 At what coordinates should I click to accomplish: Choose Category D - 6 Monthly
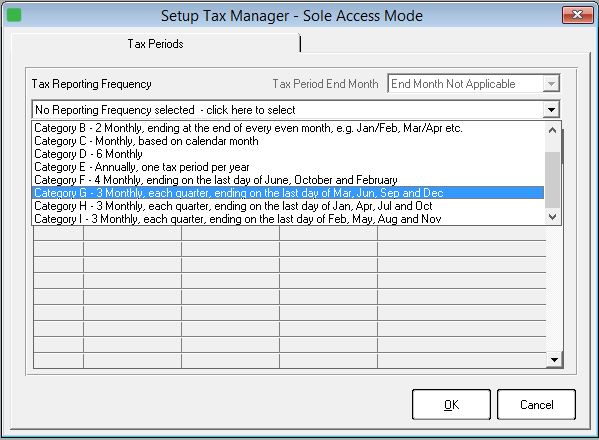click(288, 154)
